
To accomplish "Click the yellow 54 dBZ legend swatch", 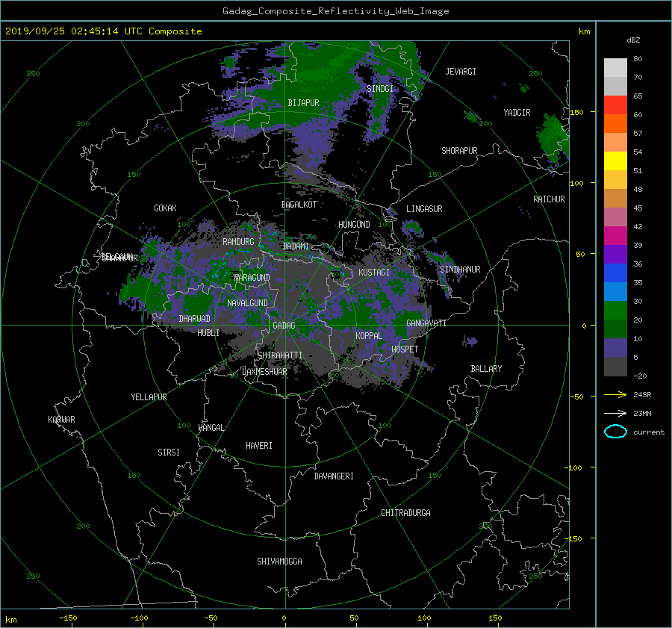I will 615,161.
